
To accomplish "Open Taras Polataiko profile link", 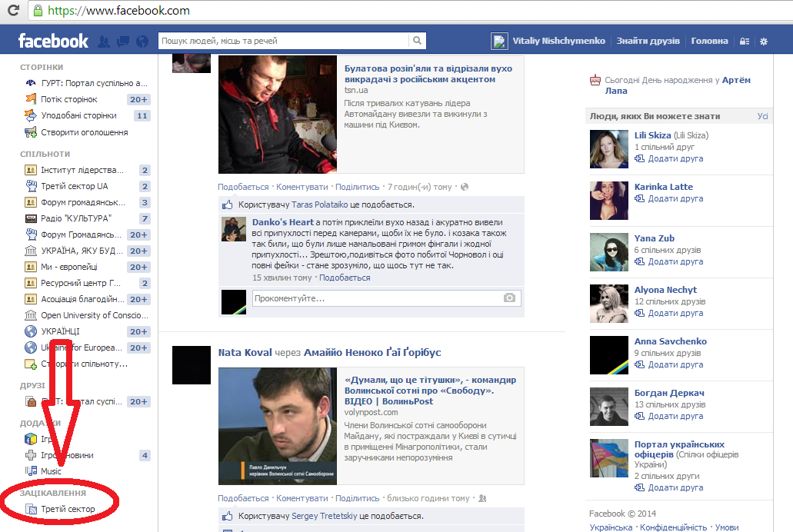I will [x=320, y=204].
